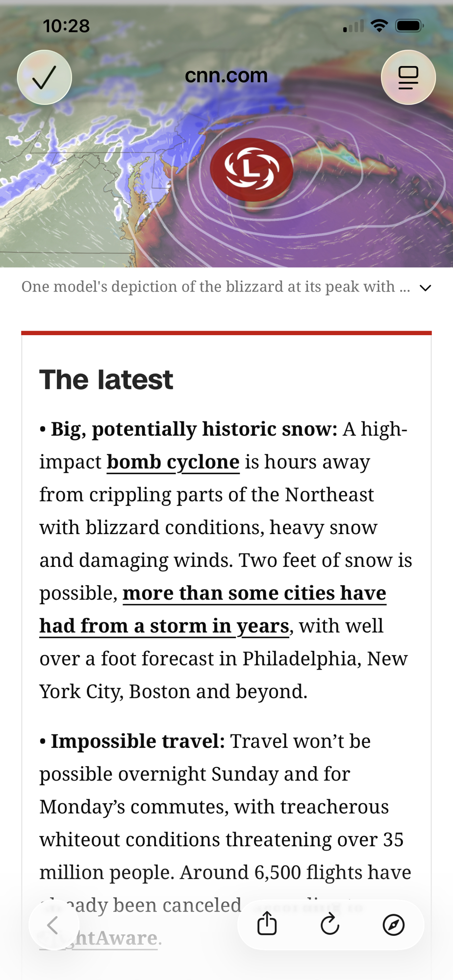This screenshot has width=453, height=980.
Task: Tap the cellular signal bars
Action: click(353, 26)
